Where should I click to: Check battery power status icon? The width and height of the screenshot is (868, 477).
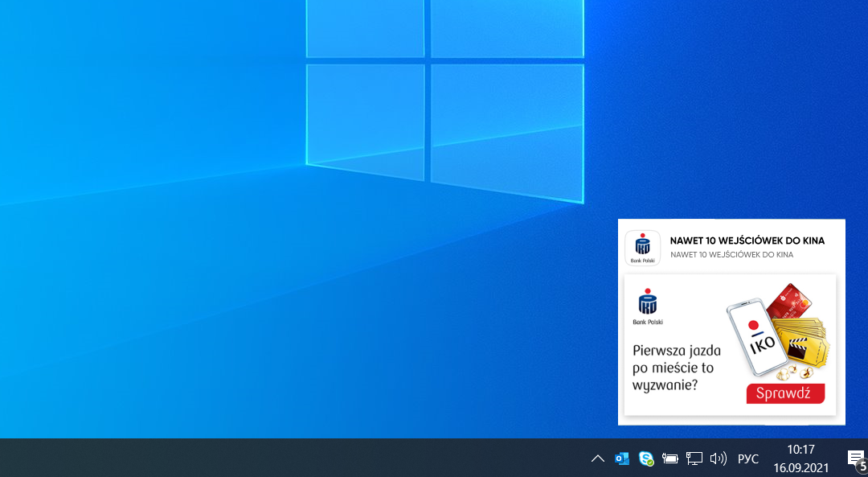(x=669, y=458)
